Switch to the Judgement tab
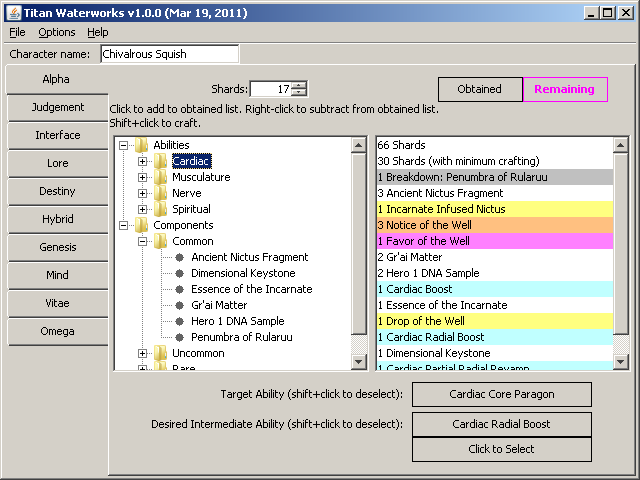Image resolution: width=640 pixels, height=480 pixels. [x=57, y=107]
